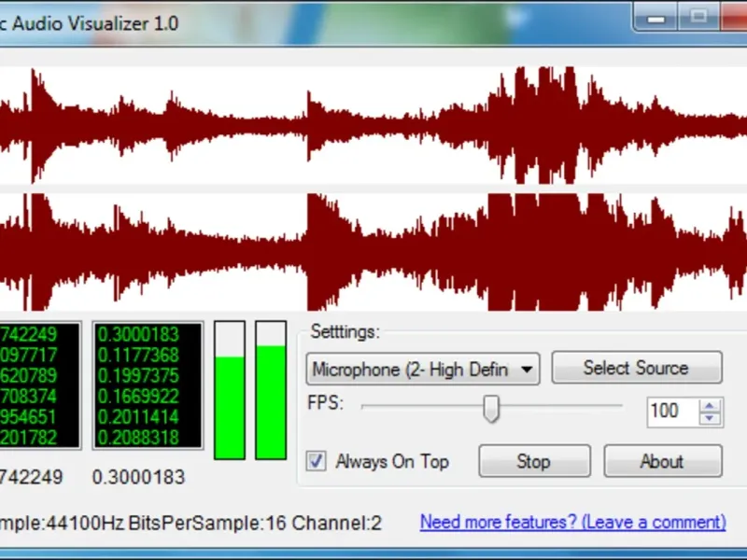
Task: Follow the Need more features link
Action: (573, 523)
